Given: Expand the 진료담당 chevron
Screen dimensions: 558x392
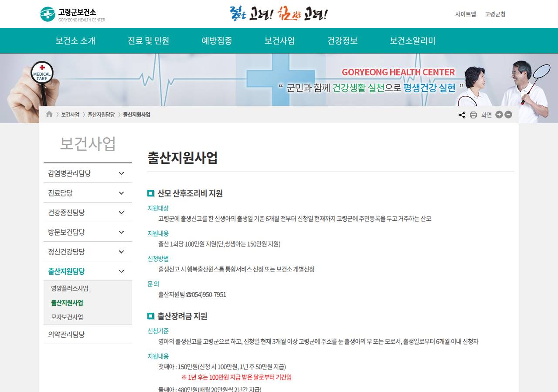Looking at the screenshot, I should pos(122,193).
